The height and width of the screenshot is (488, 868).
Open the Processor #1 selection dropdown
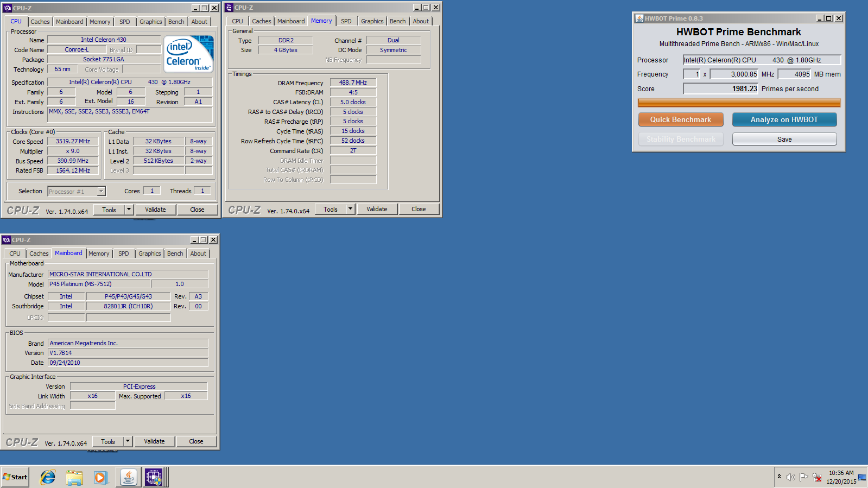click(x=101, y=191)
